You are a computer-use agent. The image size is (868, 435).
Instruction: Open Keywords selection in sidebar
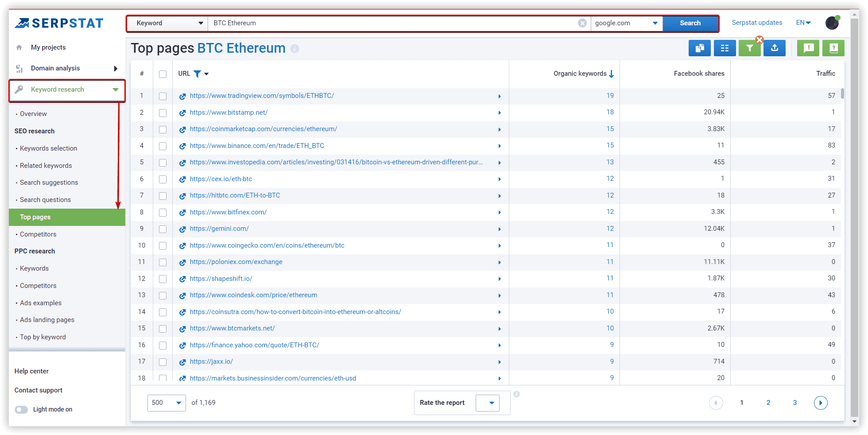tap(48, 148)
